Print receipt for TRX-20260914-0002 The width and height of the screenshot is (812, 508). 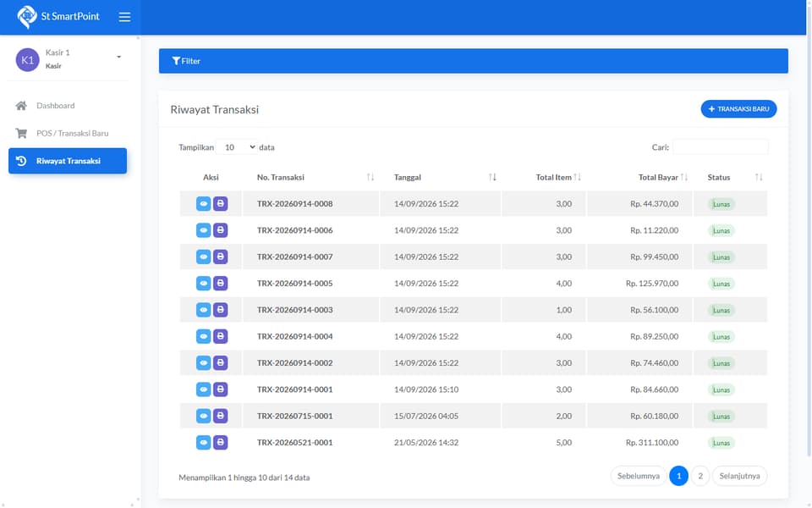(221, 363)
